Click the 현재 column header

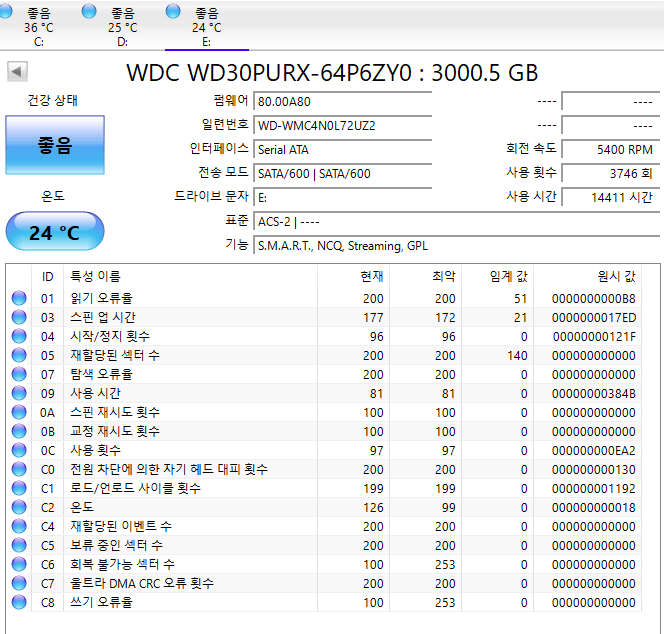(x=354, y=277)
